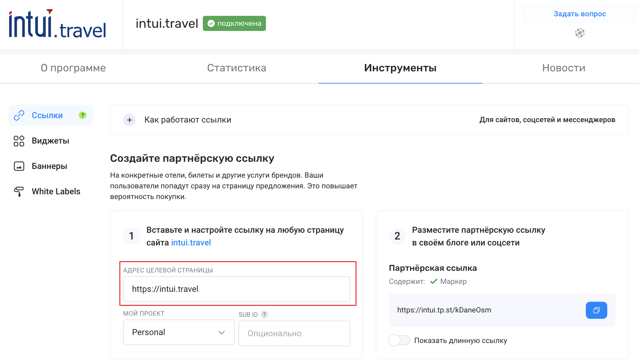The image size is (639, 364).
Task: Click the SUB ID help question icon
Action: pyautogui.click(x=264, y=314)
